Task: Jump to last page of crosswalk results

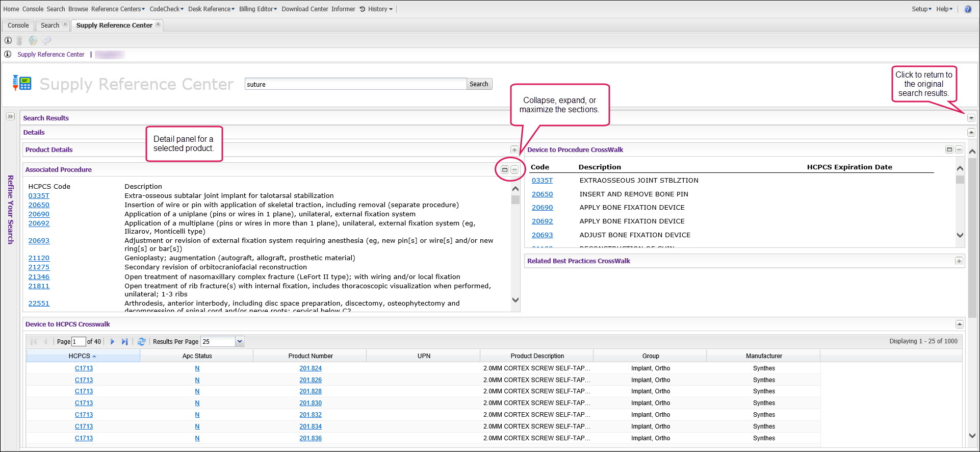Action: [124, 342]
